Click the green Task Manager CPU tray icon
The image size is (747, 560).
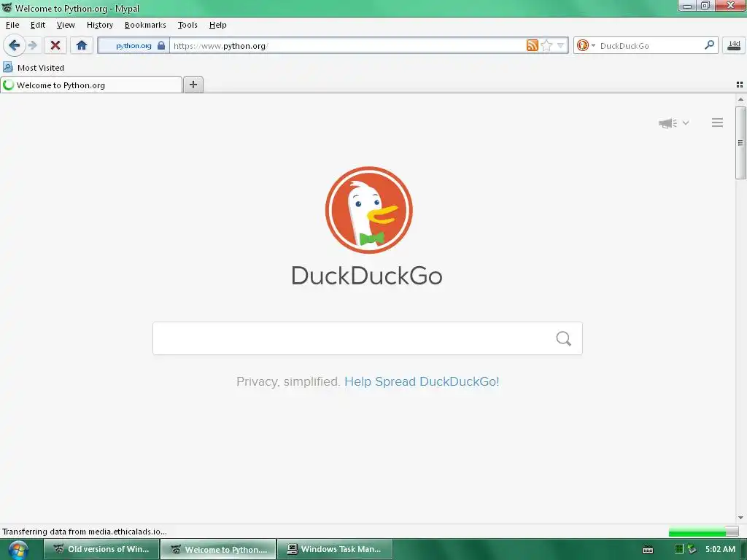click(679, 549)
